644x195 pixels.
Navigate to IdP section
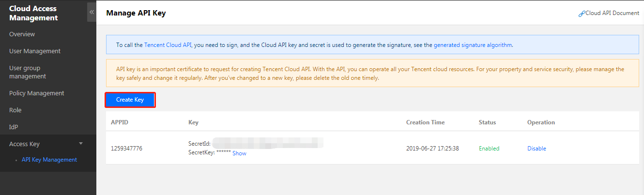point(14,127)
